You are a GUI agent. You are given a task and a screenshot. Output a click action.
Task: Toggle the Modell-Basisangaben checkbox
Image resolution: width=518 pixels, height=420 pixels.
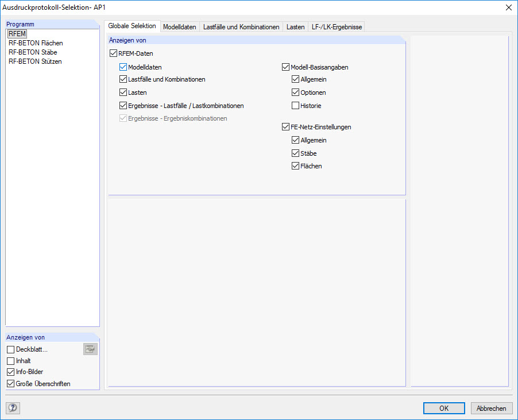pos(285,67)
